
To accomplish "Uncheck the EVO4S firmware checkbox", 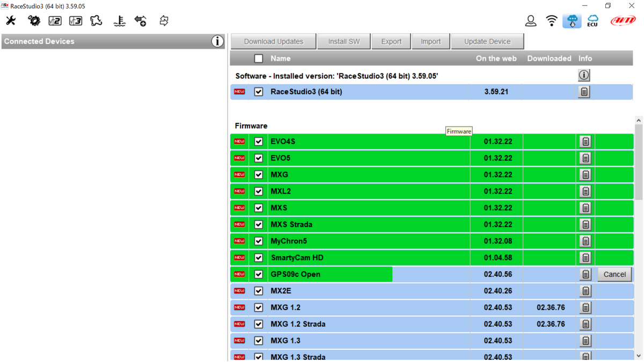I will click(259, 142).
